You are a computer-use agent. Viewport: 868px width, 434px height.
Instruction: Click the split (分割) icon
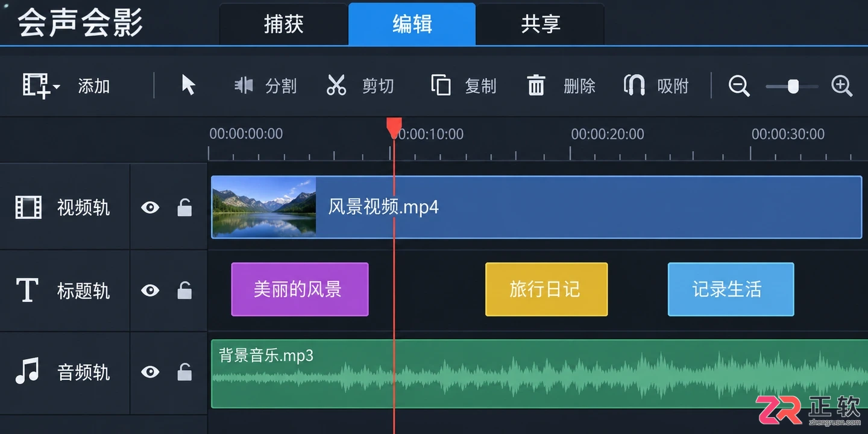[x=244, y=86]
